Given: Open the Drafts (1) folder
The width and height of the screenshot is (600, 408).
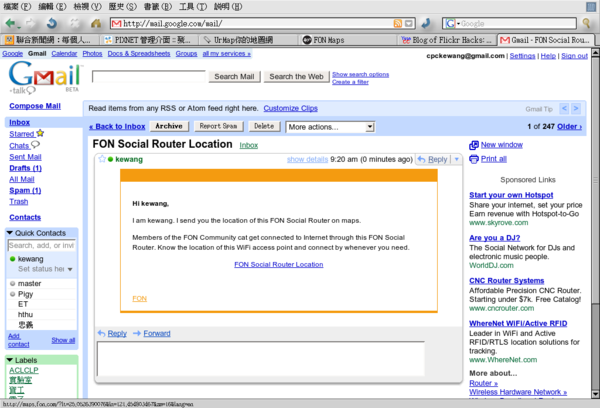Looking at the screenshot, I should (25, 168).
